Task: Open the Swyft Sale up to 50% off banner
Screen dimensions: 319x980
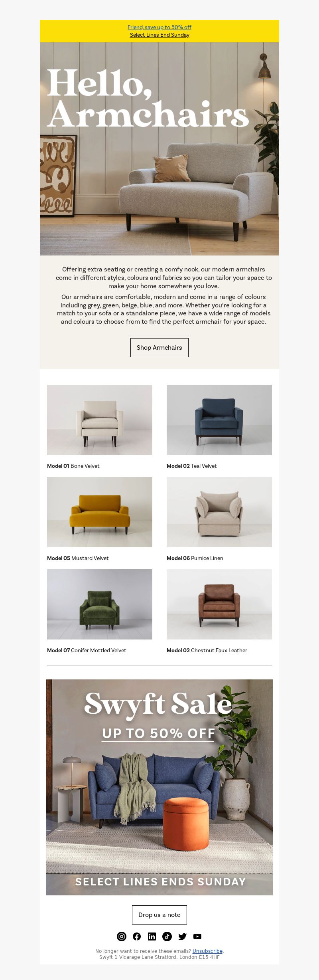Action: click(159, 787)
